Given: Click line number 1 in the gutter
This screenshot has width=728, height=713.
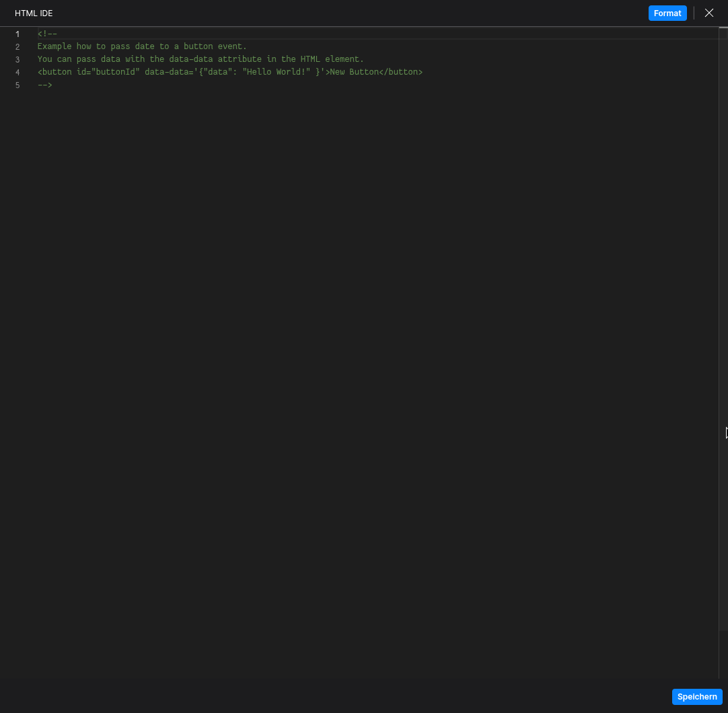Looking at the screenshot, I should (x=17, y=34).
